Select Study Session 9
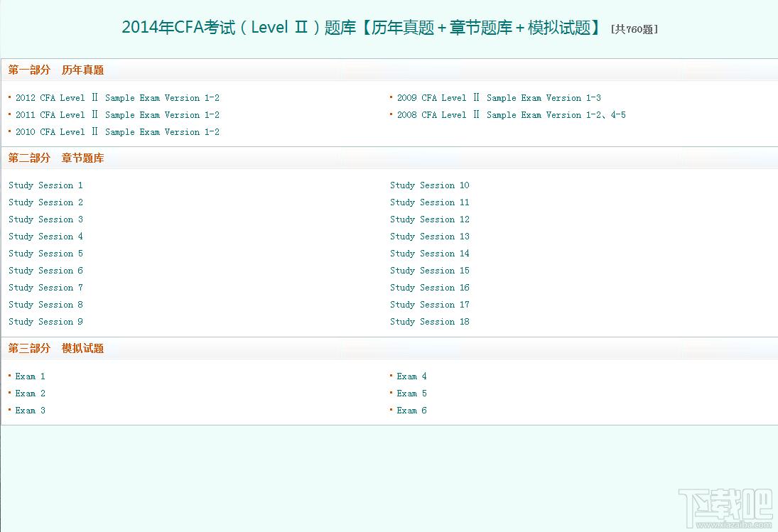The width and height of the screenshot is (778, 532). tap(45, 321)
